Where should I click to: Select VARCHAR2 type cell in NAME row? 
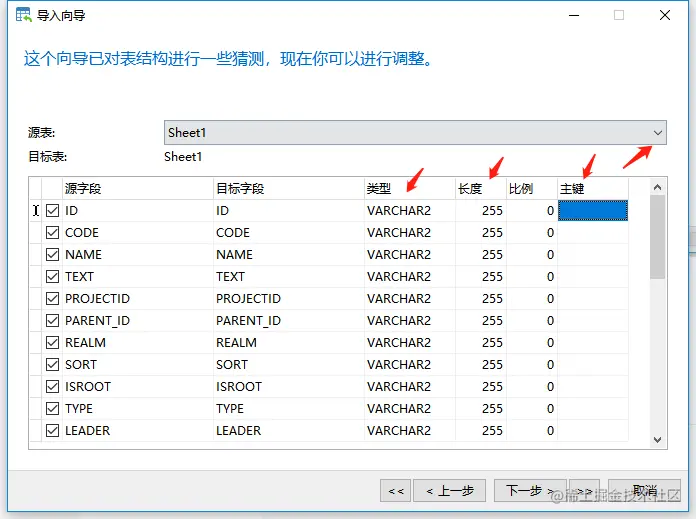click(410, 254)
